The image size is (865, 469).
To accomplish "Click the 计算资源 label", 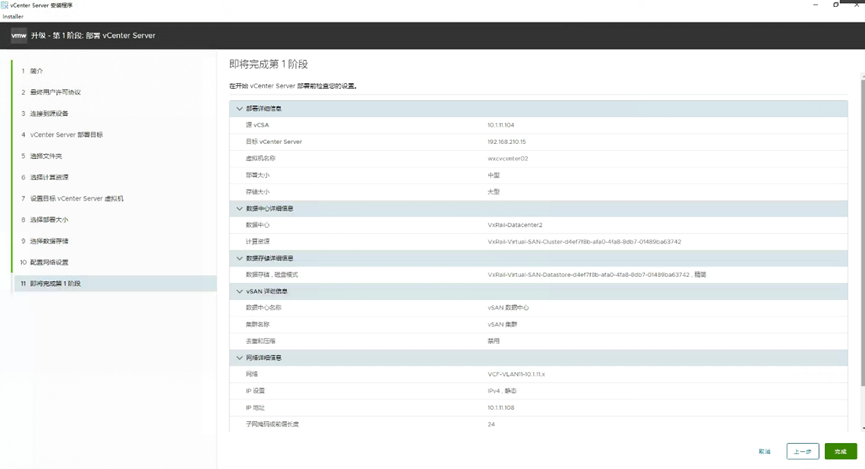I will click(258, 242).
